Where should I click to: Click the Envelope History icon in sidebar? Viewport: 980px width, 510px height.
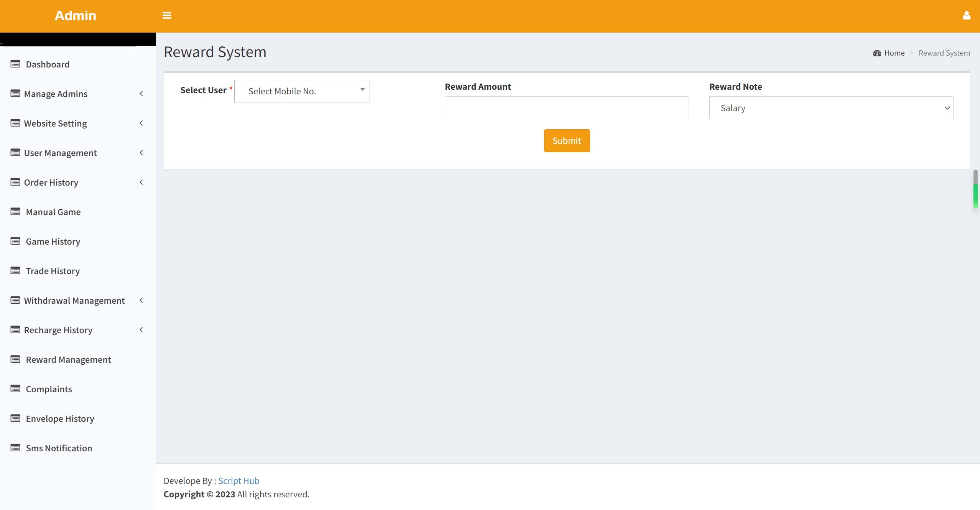click(x=14, y=418)
